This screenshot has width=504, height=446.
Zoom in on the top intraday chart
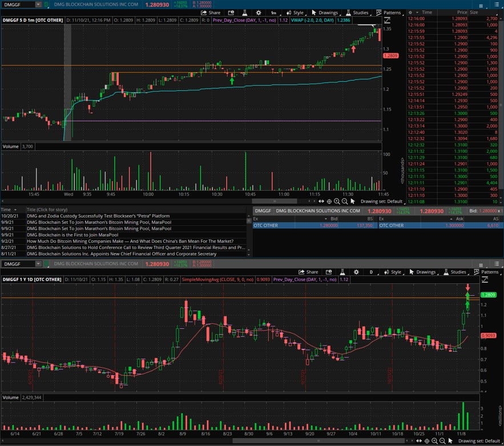pos(337,201)
